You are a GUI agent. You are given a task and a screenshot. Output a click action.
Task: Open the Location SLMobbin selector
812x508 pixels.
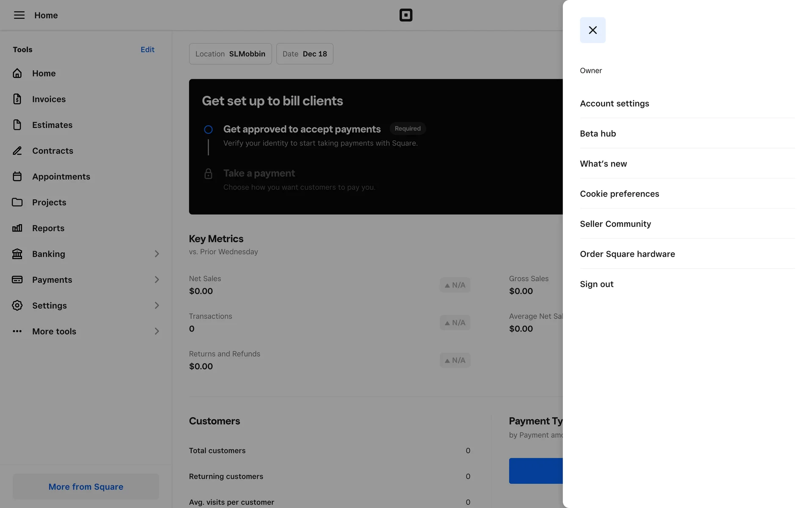coord(230,54)
